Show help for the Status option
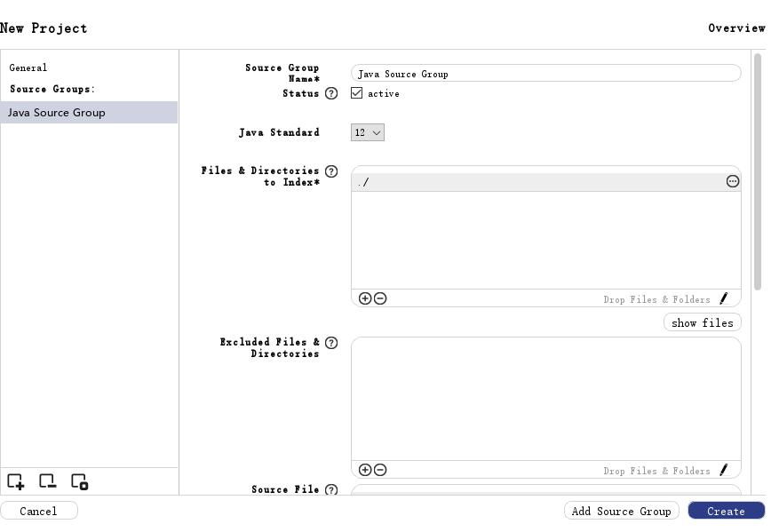Image resolution: width=779 pixels, height=532 pixels. click(331, 93)
